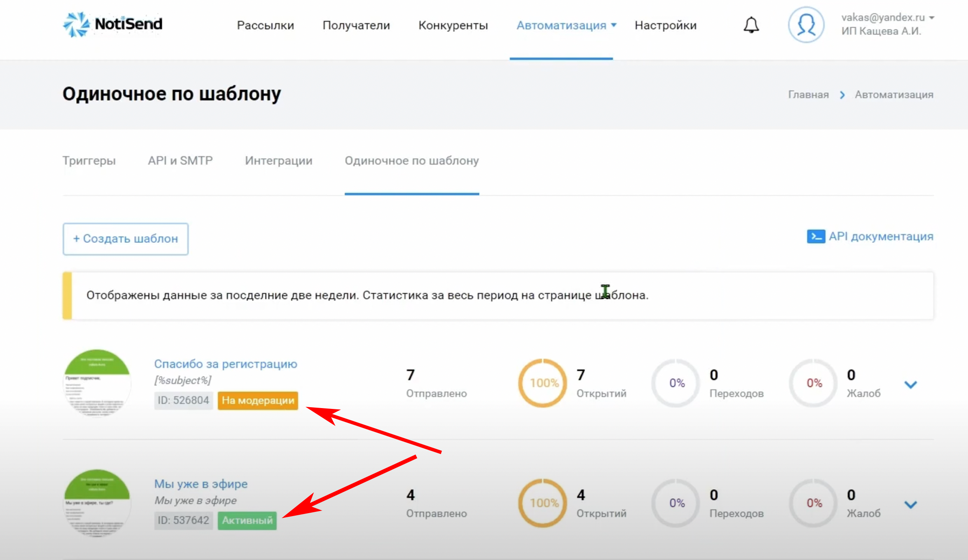Open the Рассылки menu item
This screenshot has height=560, width=968.
265,25
